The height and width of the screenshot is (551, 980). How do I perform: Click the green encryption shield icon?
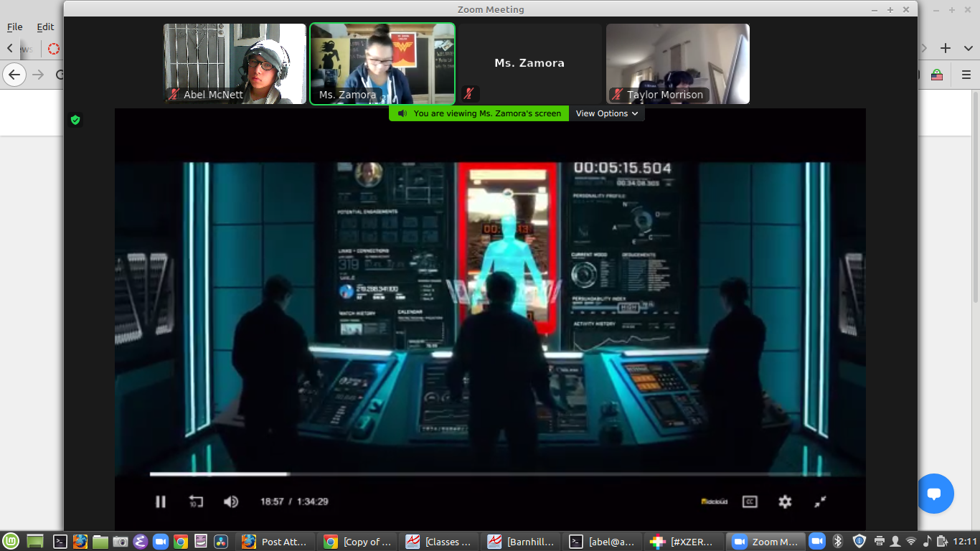pos(75,120)
